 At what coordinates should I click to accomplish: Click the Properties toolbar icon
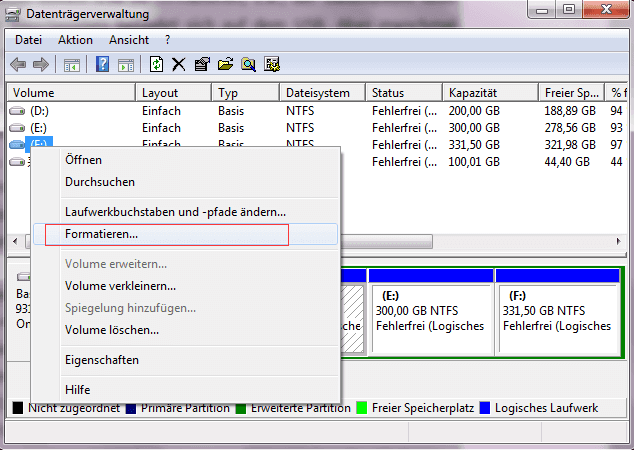(x=202, y=64)
